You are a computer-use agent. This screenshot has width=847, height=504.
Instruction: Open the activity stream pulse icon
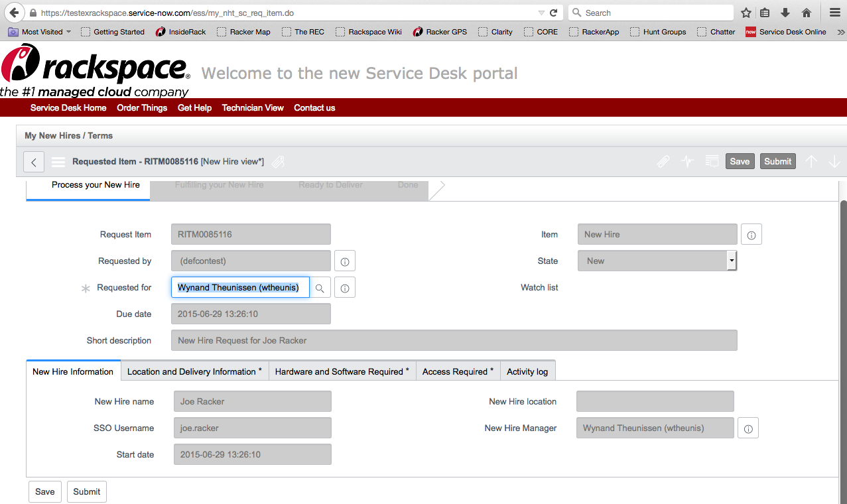[687, 161]
